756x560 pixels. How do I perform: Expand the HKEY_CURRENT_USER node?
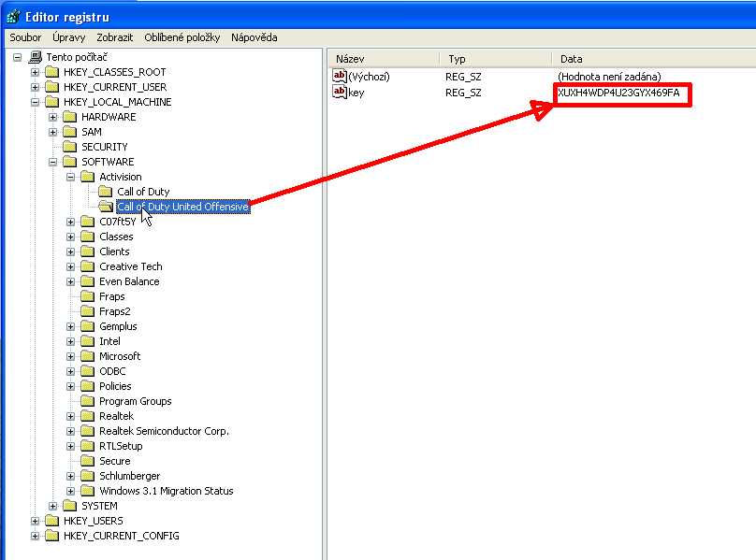point(36,87)
